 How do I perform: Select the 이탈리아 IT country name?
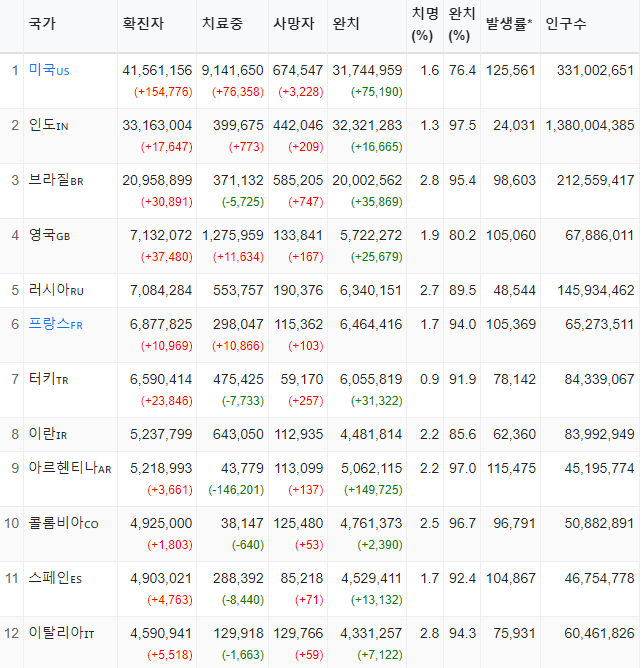(x=61, y=633)
